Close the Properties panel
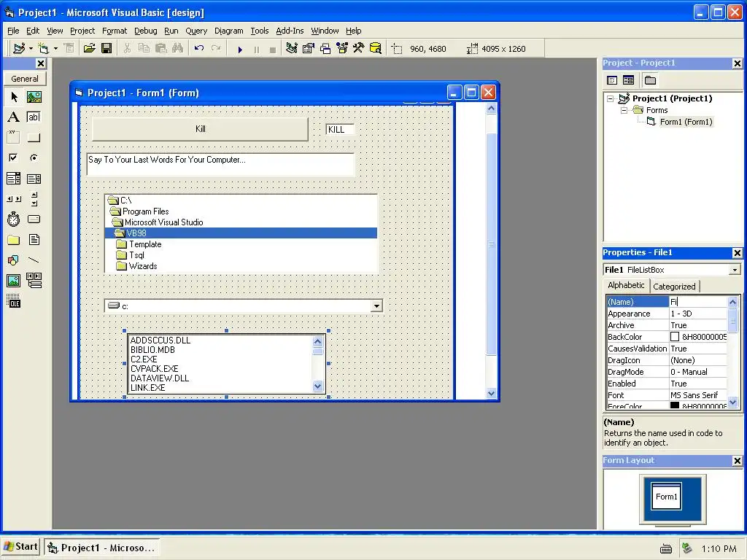This screenshot has width=747, height=560. (x=737, y=253)
